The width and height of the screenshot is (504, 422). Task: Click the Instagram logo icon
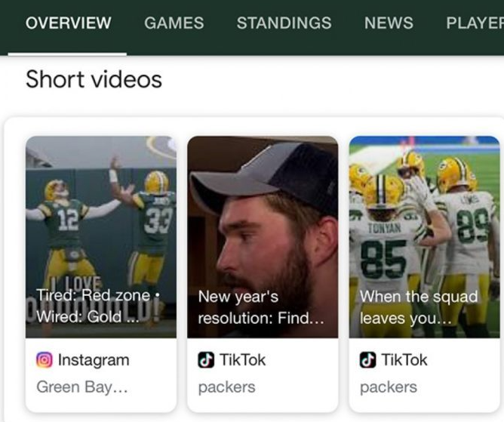(x=45, y=360)
